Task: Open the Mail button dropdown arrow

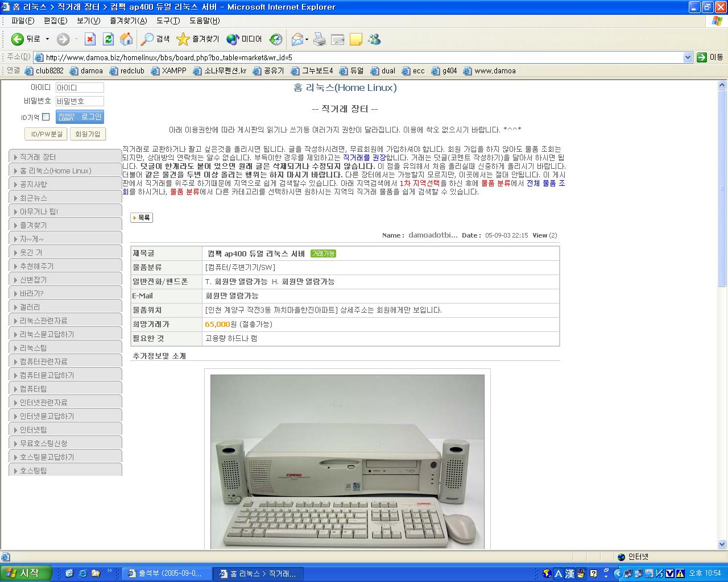Action: (307, 39)
